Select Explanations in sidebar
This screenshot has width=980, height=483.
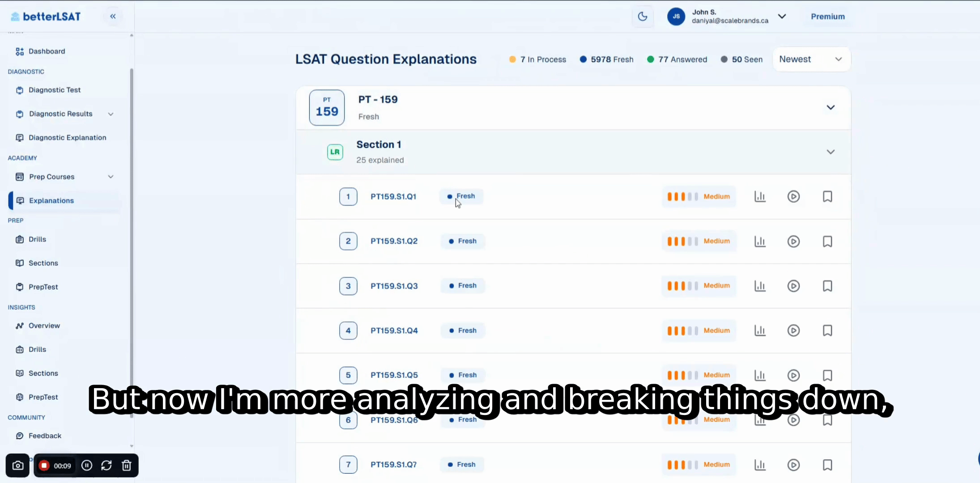pos(65,200)
